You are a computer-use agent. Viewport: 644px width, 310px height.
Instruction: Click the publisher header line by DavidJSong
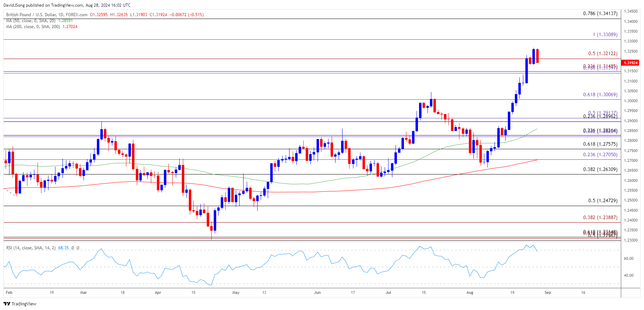tap(67, 5)
